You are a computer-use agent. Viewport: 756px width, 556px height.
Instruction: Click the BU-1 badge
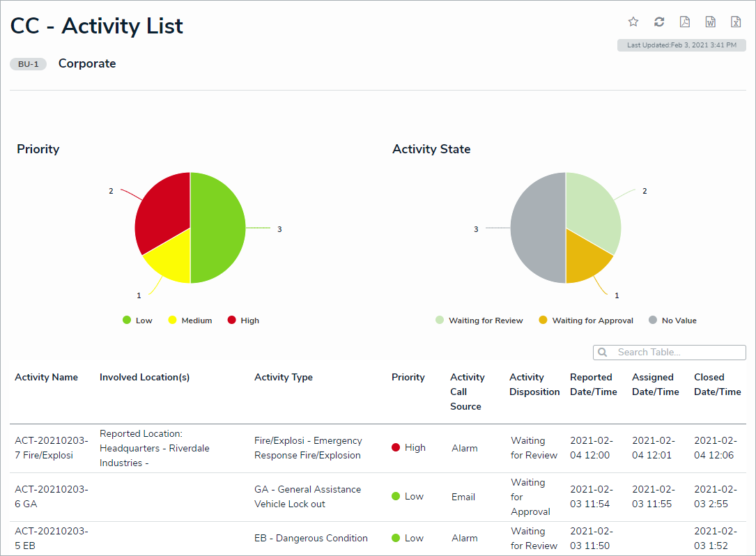29,64
